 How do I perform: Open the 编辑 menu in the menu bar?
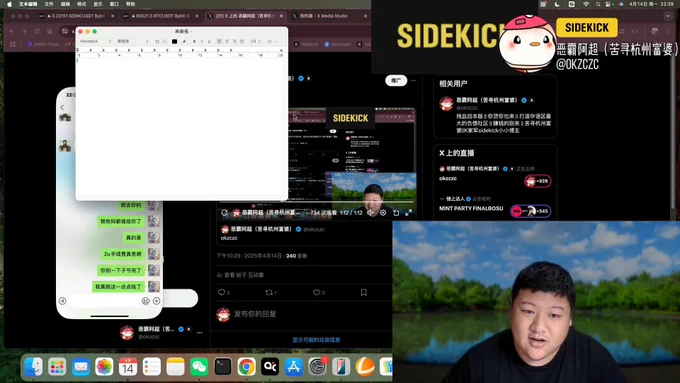pyautogui.click(x=65, y=4)
